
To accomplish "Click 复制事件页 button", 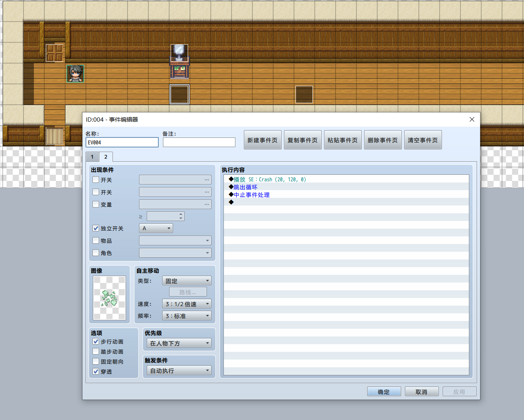I will click(x=303, y=140).
